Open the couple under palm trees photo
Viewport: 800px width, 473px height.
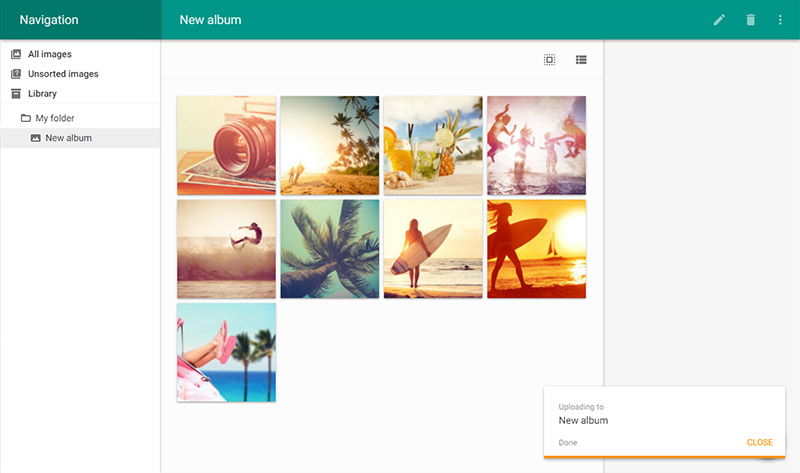[x=330, y=145]
